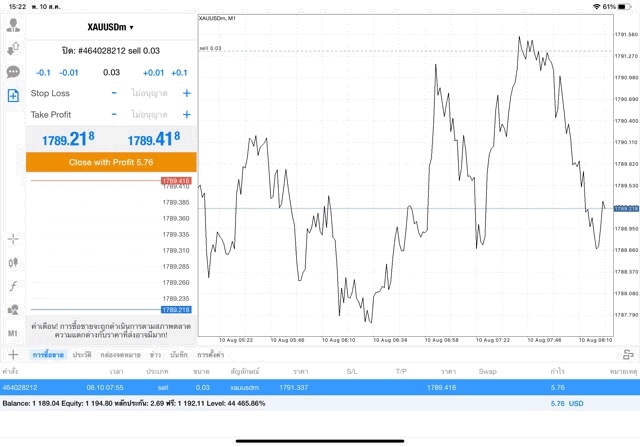The height and width of the screenshot is (447, 640).
Task: Expand the XAUUSDm symbol dropdown
Action: (x=110, y=27)
